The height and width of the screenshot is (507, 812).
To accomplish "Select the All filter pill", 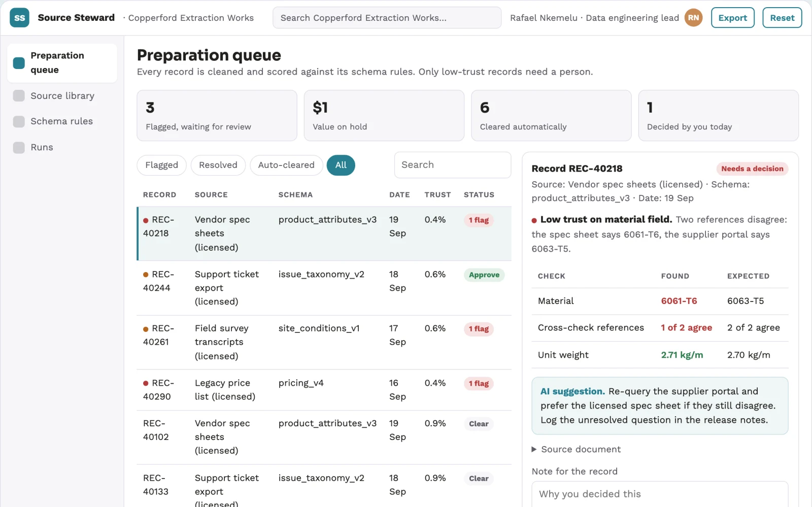I will tap(341, 165).
